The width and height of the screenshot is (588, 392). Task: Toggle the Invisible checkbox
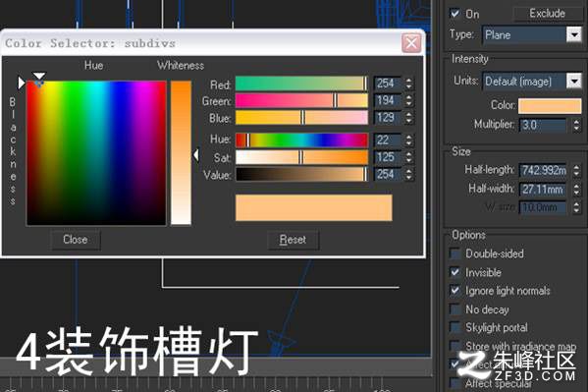(x=454, y=272)
